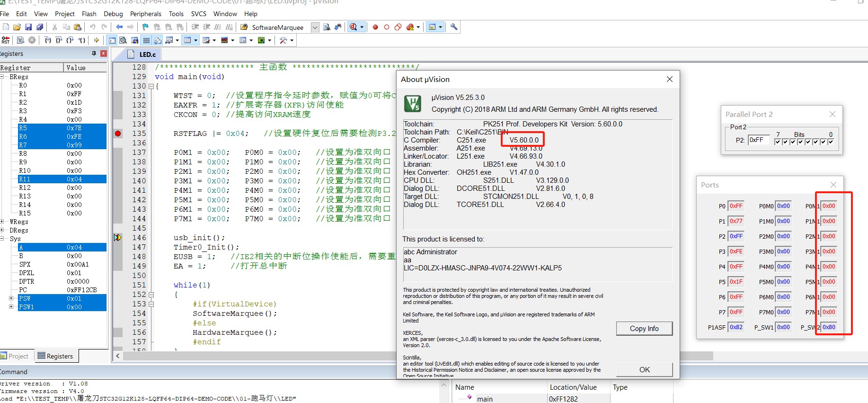Expand the DRegs register group

pos(2,230)
